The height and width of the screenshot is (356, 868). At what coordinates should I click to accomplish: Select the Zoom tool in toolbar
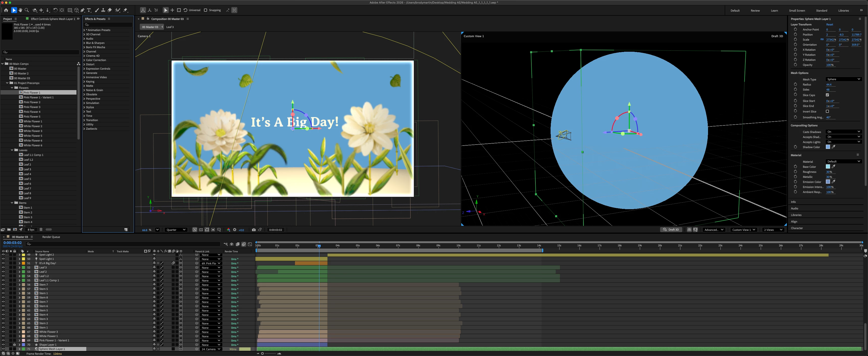[26, 10]
